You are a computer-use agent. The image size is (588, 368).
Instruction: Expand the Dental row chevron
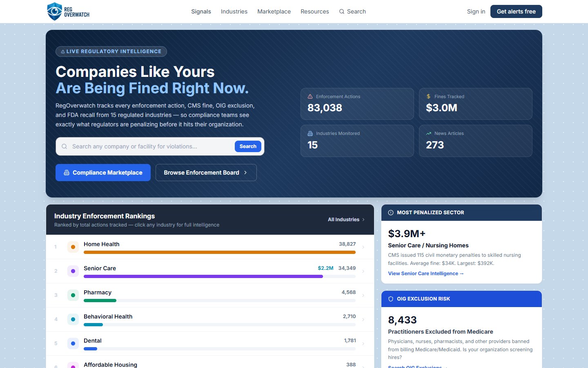(363, 343)
